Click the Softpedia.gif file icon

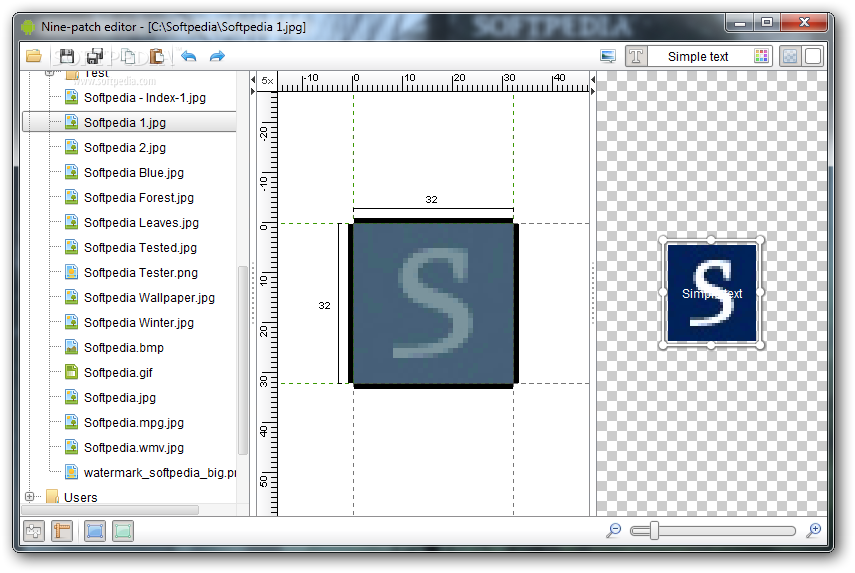[71, 372]
